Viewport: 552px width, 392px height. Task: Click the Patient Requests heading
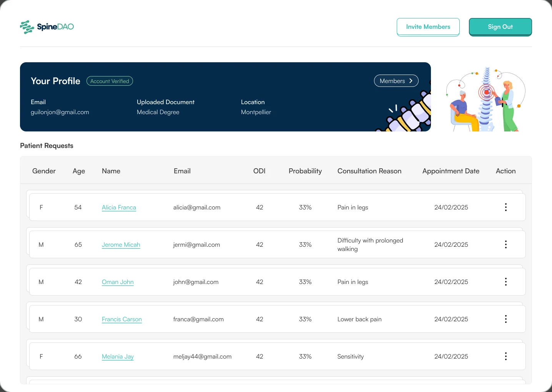47,146
